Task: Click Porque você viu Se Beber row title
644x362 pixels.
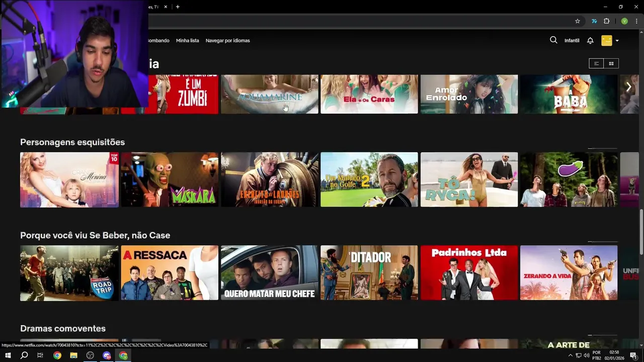Action: click(95, 235)
